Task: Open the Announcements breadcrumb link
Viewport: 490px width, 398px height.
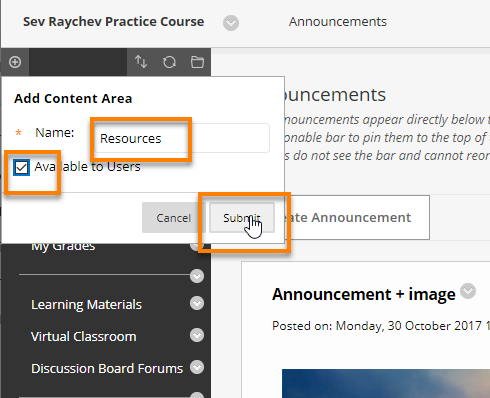Action: 338,22
